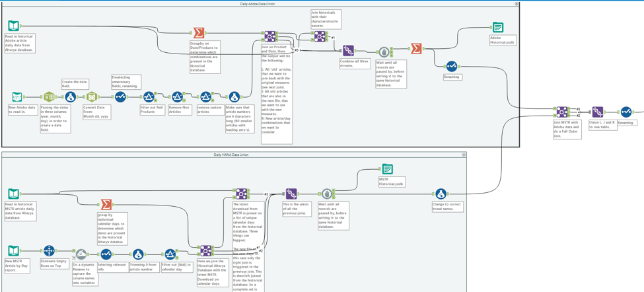Click the annotation 'Selecting relevant info'
This screenshot has height=292, width=644.
pyautogui.click(x=114, y=267)
